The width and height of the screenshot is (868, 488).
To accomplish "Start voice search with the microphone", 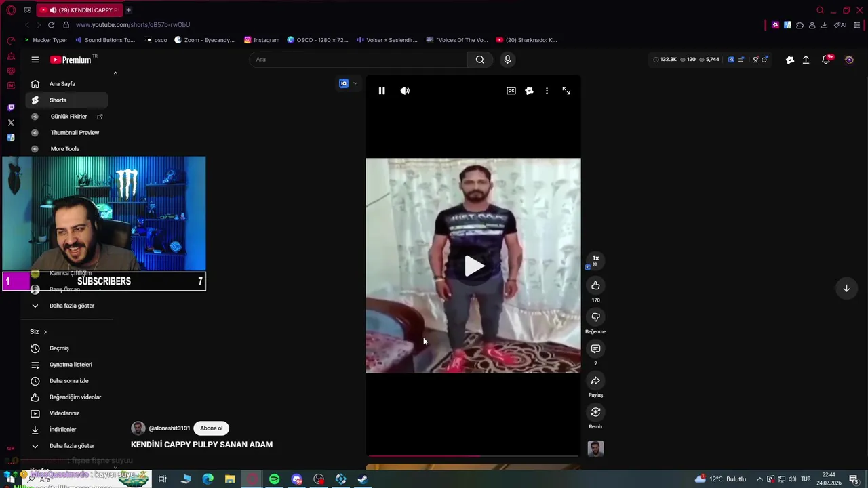I will pos(507,60).
